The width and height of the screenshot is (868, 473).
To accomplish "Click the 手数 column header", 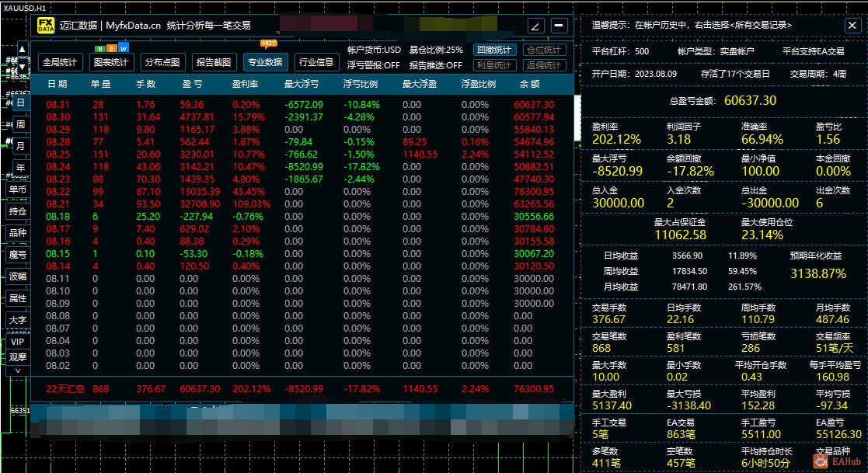I will (x=145, y=84).
